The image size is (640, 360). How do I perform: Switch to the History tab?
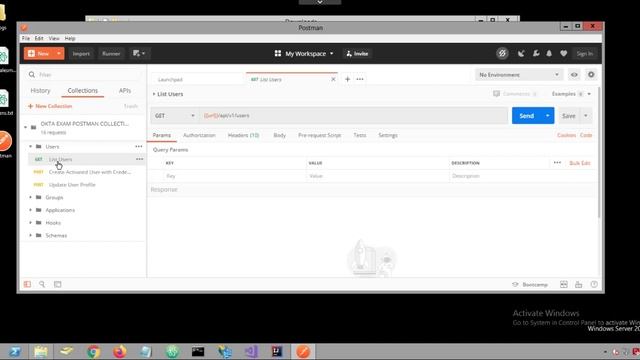[x=40, y=91]
